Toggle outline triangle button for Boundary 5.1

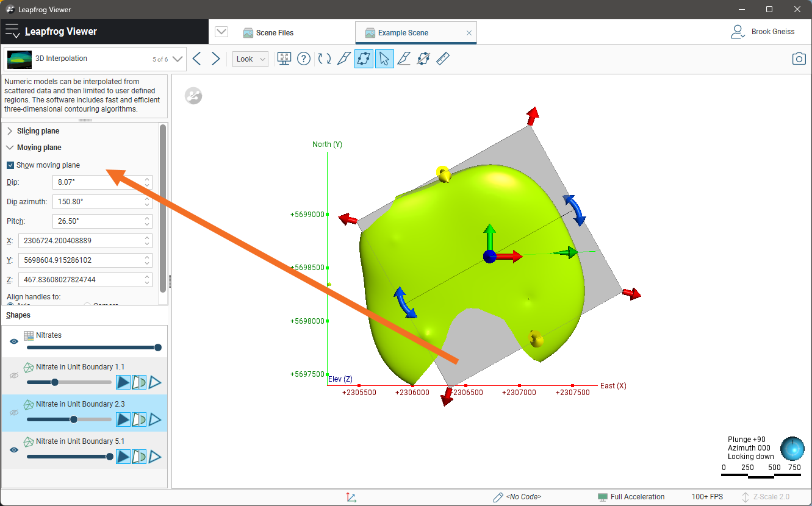tap(155, 457)
